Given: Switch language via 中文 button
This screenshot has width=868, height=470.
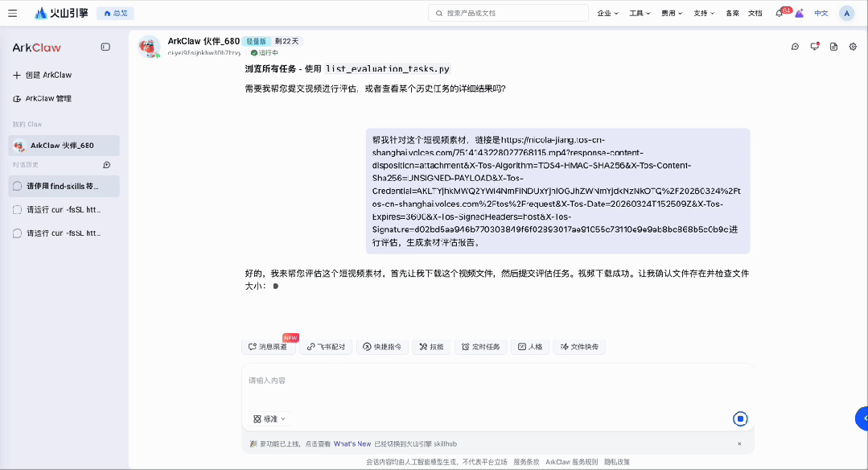Looking at the screenshot, I should (x=821, y=14).
